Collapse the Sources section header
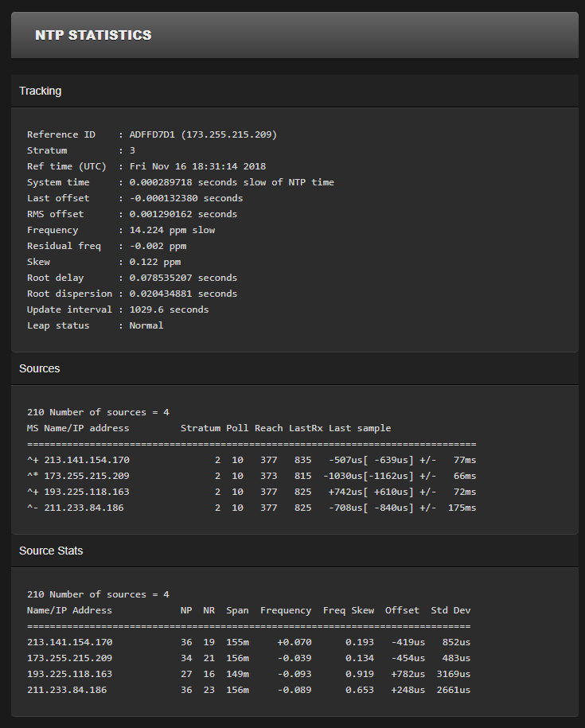 tap(40, 368)
